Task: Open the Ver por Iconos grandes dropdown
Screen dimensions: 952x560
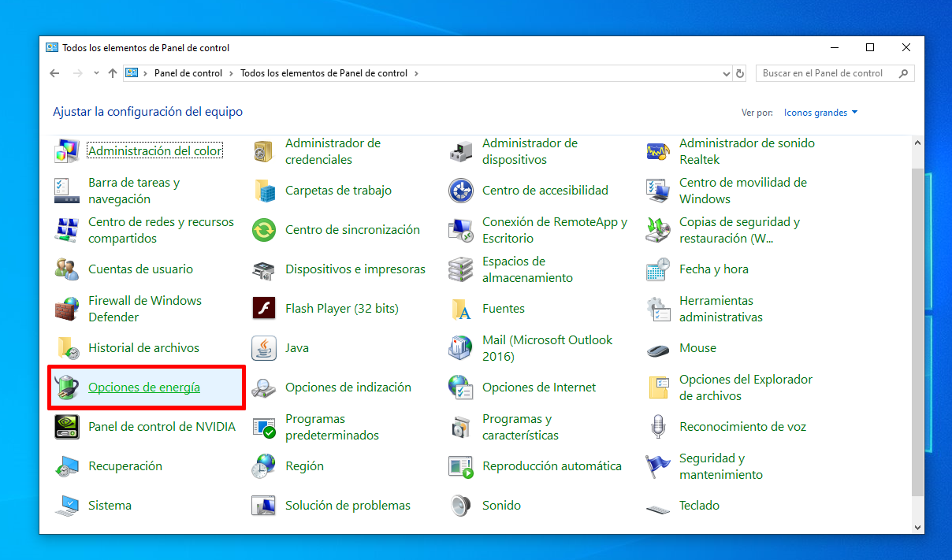Action: coord(820,113)
